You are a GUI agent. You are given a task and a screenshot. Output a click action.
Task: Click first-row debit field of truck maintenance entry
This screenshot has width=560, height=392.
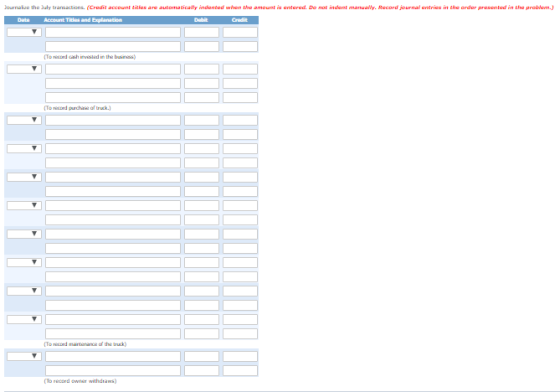[201, 320]
